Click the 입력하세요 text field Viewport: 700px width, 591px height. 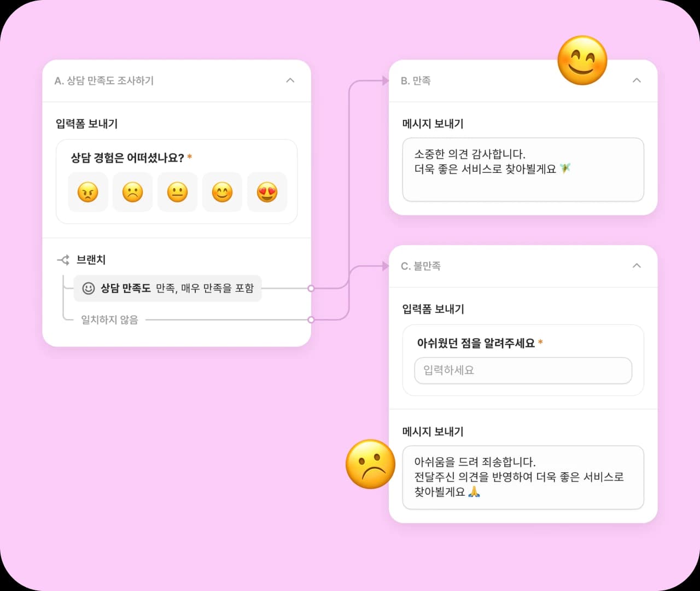coord(523,370)
